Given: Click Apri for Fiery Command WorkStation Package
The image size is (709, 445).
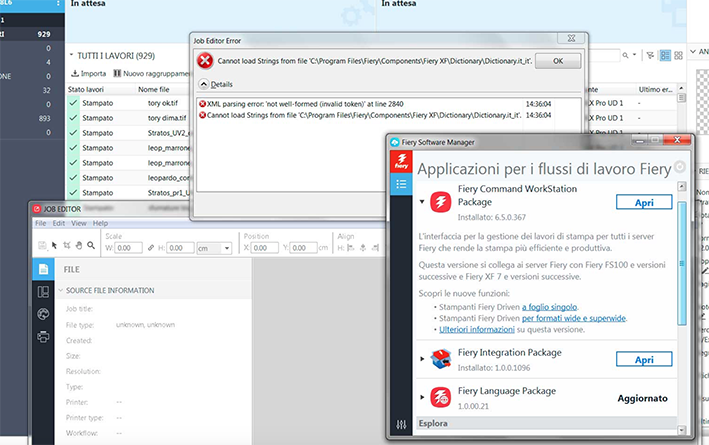Looking at the screenshot, I should [x=644, y=202].
